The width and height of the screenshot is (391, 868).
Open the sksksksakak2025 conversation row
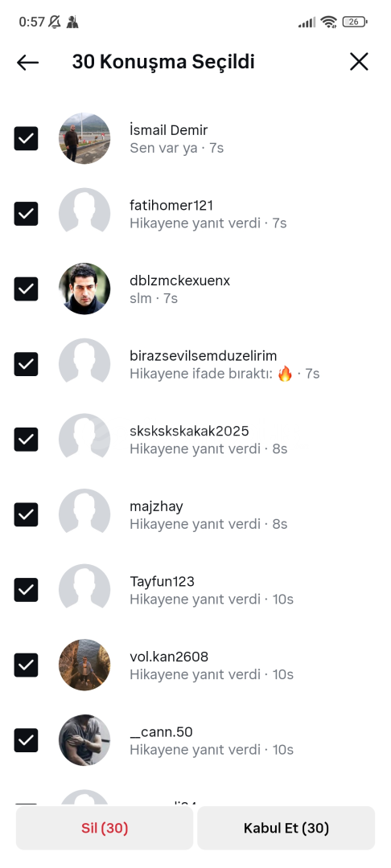[195, 440]
